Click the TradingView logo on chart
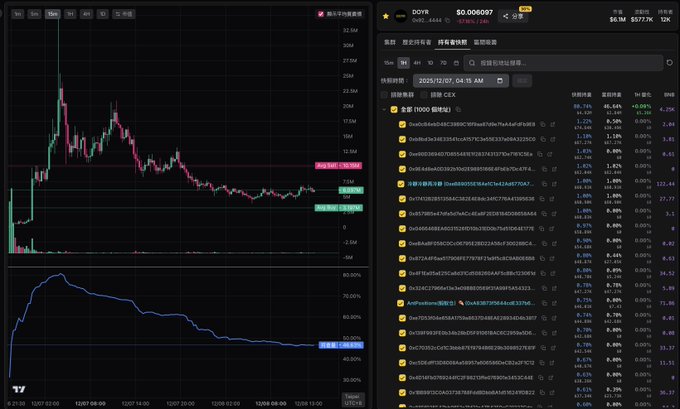Screen dimensions: 680x409 pyautogui.click(x=18, y=388)
